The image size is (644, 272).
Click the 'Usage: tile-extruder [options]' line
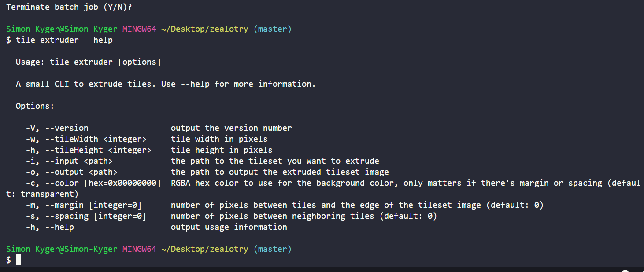click(x=89, y=62)
